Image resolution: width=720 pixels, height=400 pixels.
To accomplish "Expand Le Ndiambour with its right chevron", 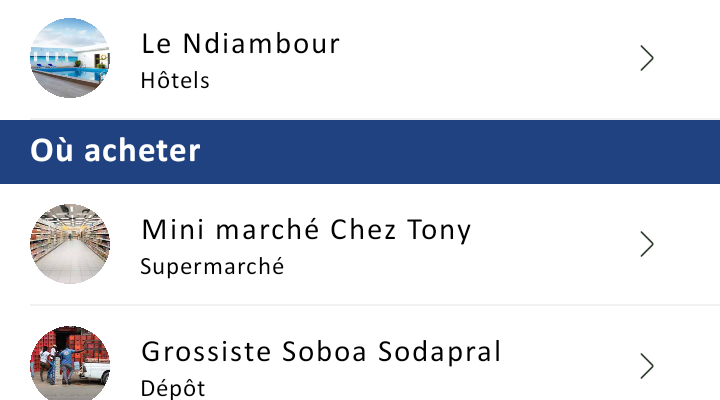I will 647,58.
